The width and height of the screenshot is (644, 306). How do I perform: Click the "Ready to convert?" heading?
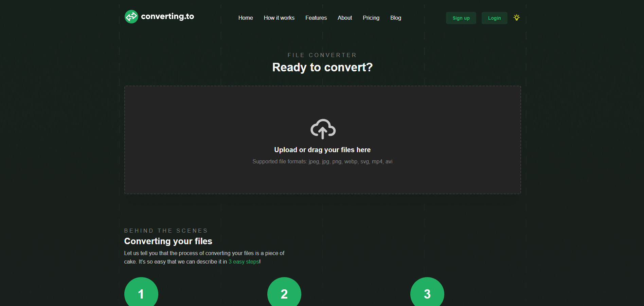click(322, 67)
